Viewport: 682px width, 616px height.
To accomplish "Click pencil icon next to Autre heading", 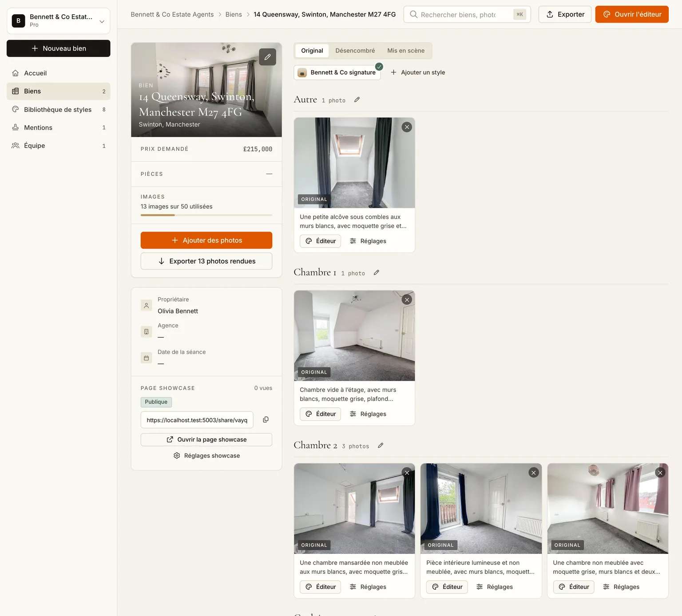I will 357,100.
